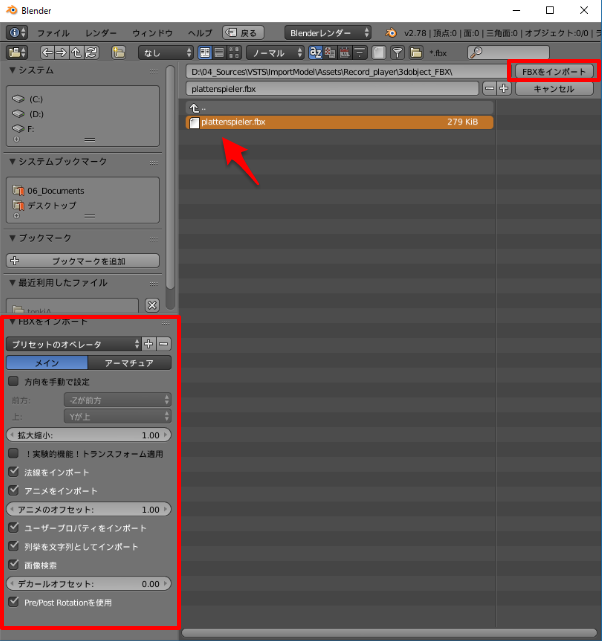
Task: Switch to アーマチュア tab
Action: coord(129,363)
